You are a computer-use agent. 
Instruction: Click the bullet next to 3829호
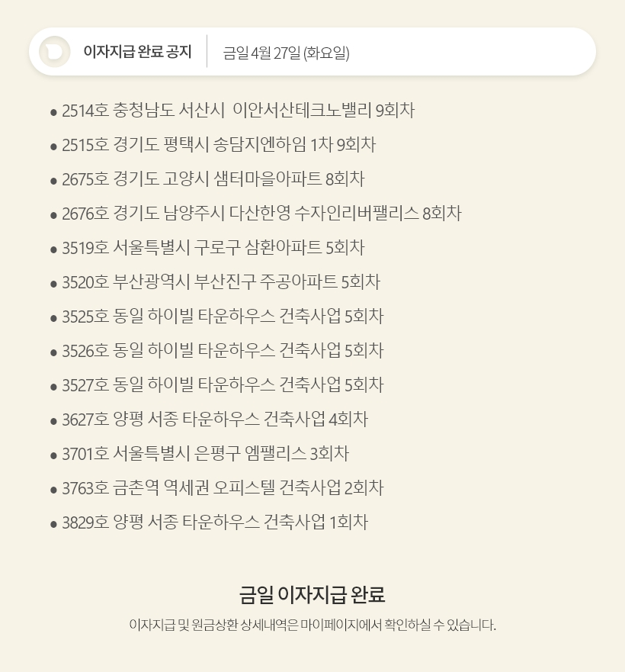pos(53,524)
